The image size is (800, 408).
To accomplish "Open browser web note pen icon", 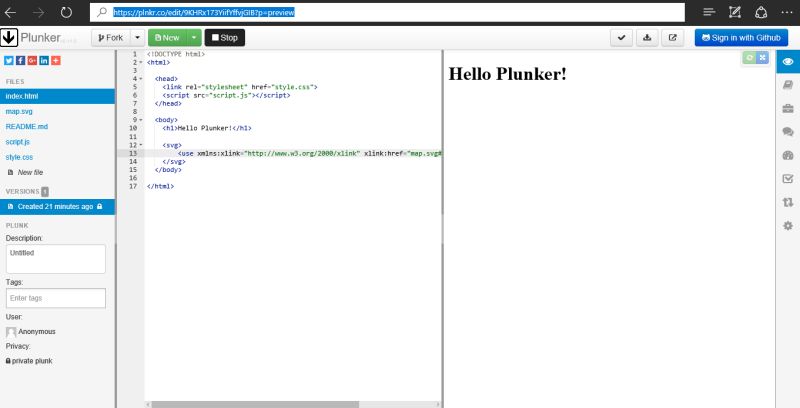I will [x=735, y=12].
